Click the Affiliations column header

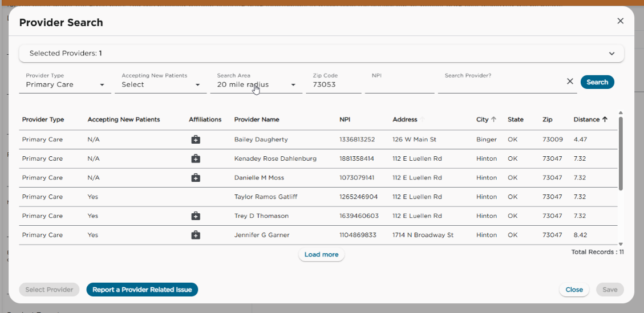point(205,120)
